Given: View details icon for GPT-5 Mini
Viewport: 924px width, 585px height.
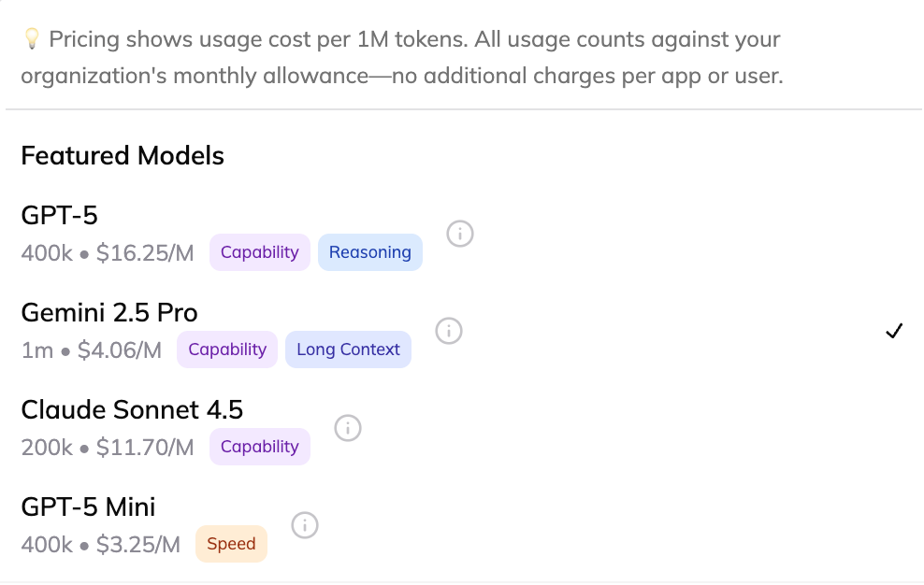Looking at the screenshot, I should 305,525.
